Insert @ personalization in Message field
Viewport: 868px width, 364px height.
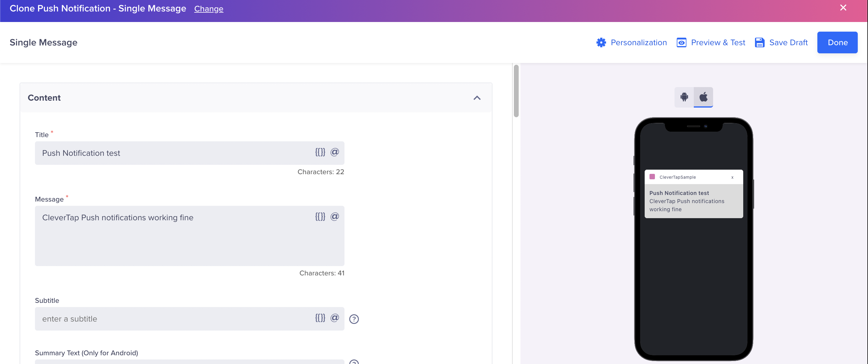pyautogui.click(x=335, y=217)
